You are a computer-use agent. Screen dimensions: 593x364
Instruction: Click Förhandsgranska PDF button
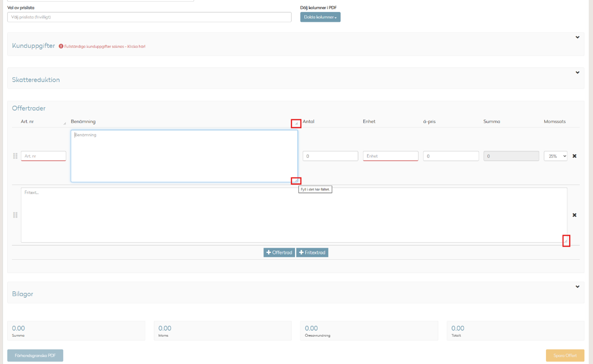35,355
